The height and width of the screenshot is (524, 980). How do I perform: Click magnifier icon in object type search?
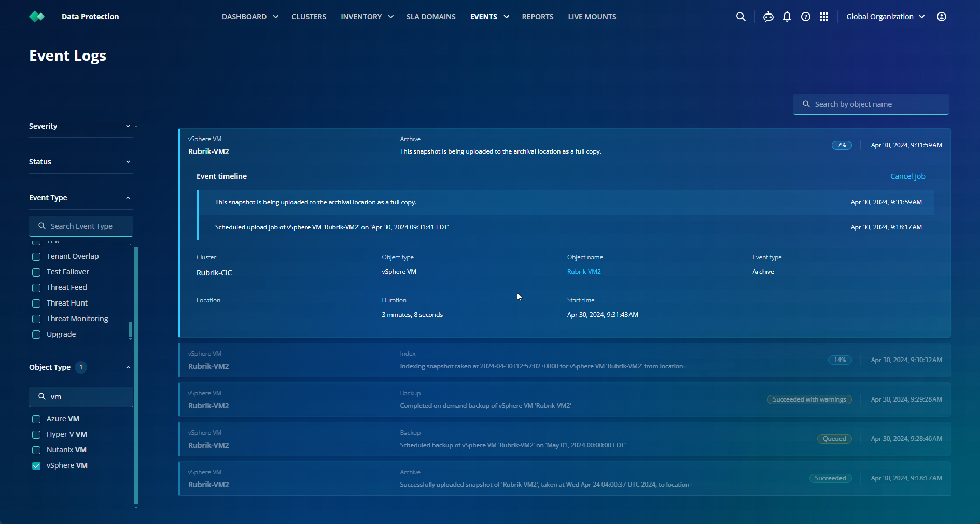click(42, 396)
